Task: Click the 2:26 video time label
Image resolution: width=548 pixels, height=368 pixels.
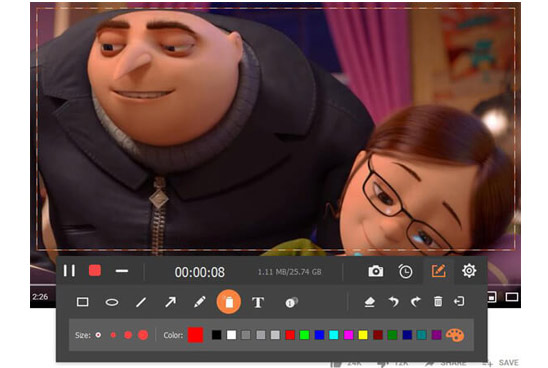Action: (40, 297)
